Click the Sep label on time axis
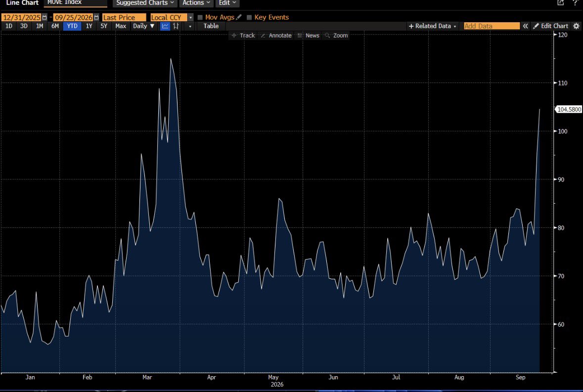The width and height of the screenshot is (583, 392). pyautogui.click(x=521, y=377)
